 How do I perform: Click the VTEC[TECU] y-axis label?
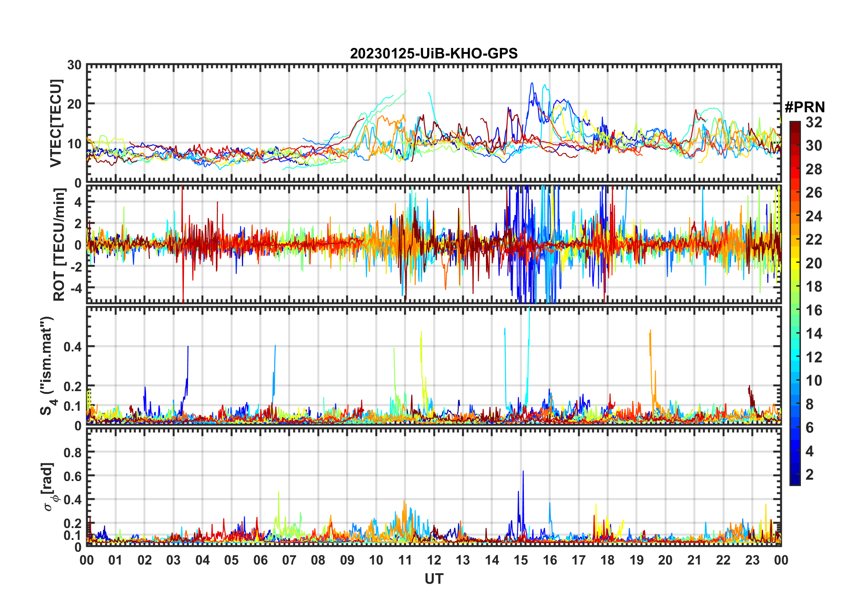click(56, 124)
